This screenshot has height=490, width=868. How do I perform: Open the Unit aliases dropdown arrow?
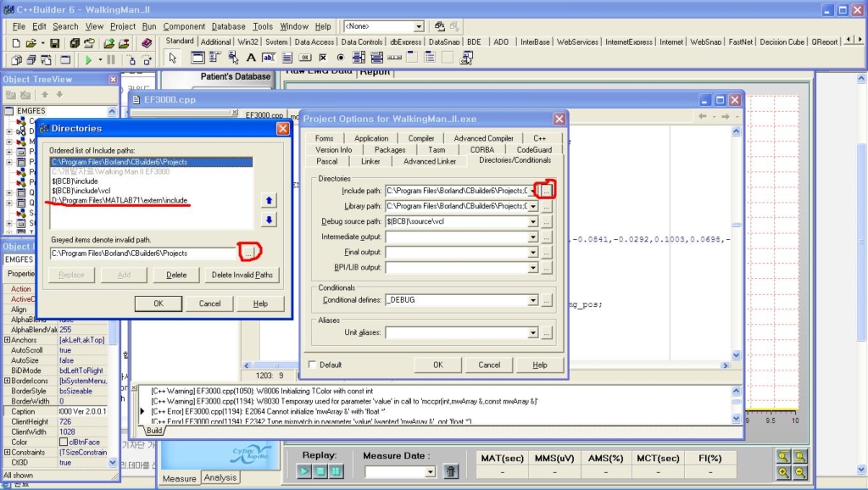[x=532, y=333]
